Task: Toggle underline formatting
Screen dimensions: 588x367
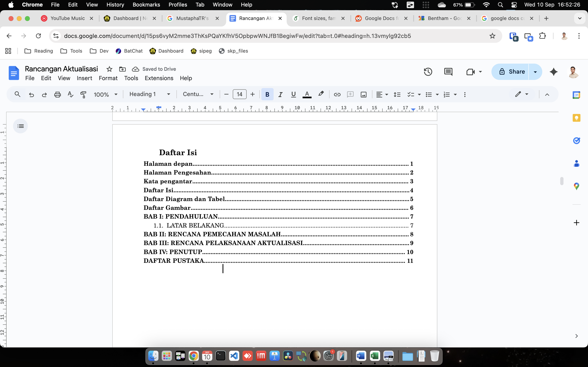Action: 294,94
